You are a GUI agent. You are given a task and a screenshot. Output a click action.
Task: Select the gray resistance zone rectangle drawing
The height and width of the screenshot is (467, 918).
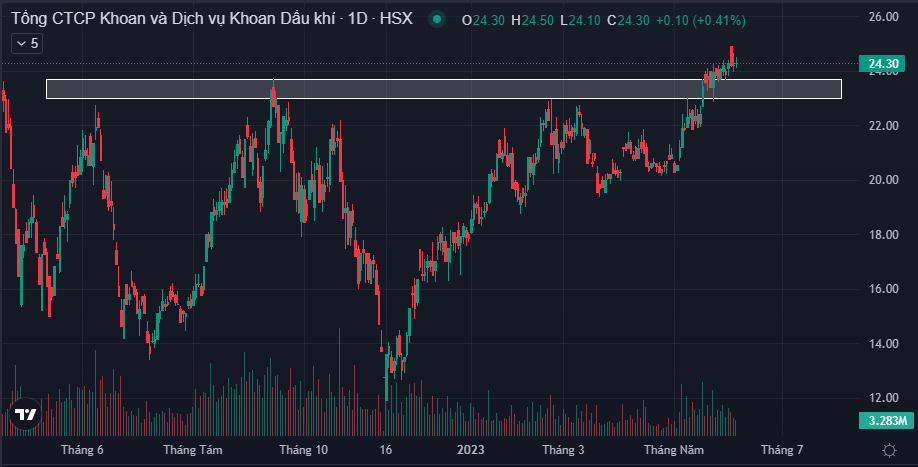click(x=444, y=89)
